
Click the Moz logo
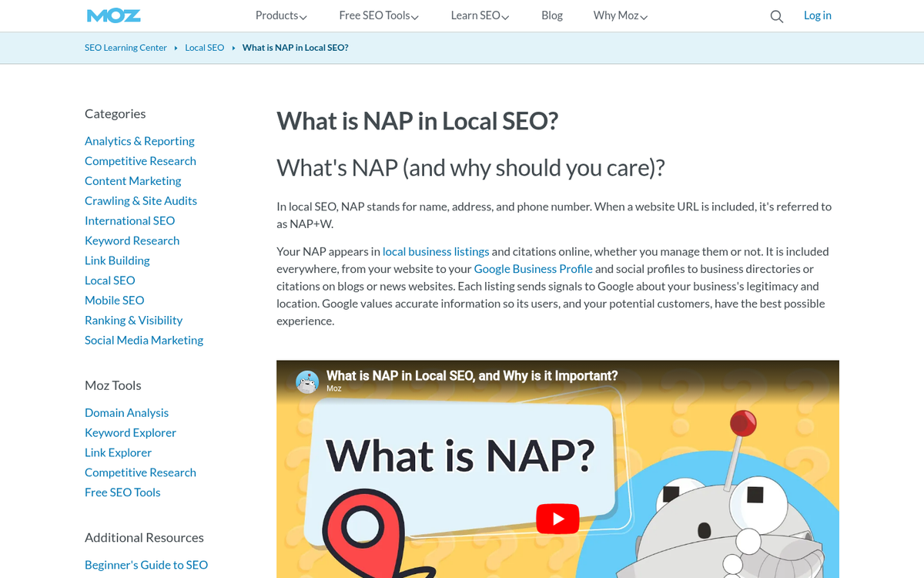[113, 15]
